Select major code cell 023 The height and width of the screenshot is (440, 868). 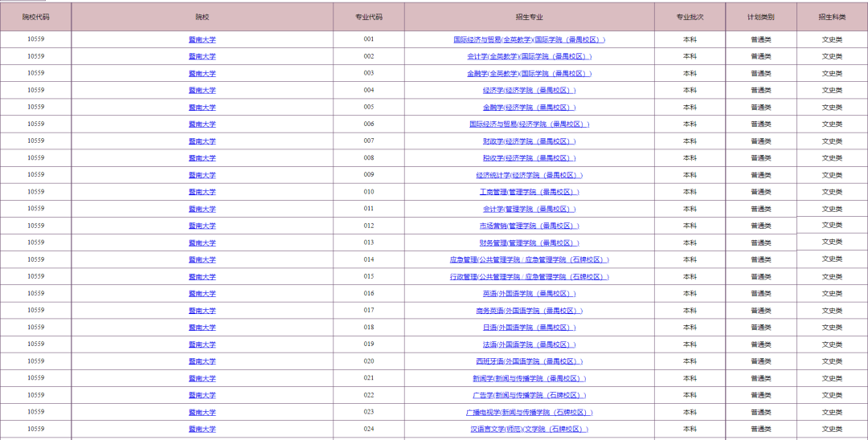tap(369, 412)
